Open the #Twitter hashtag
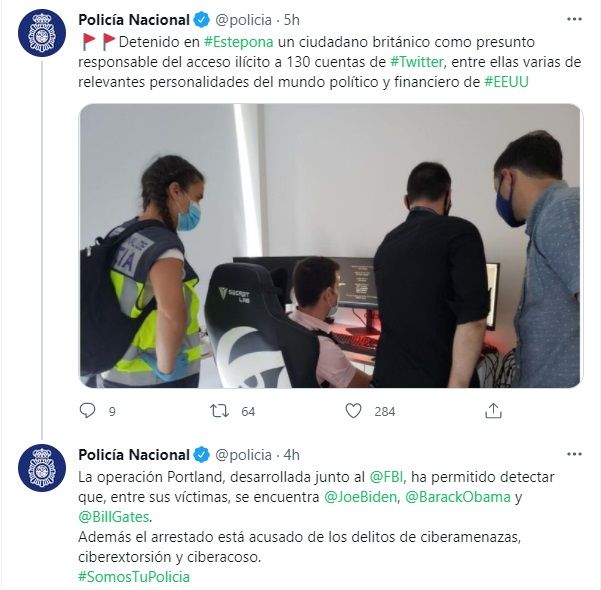601x590 pixels. pos(417,62)
